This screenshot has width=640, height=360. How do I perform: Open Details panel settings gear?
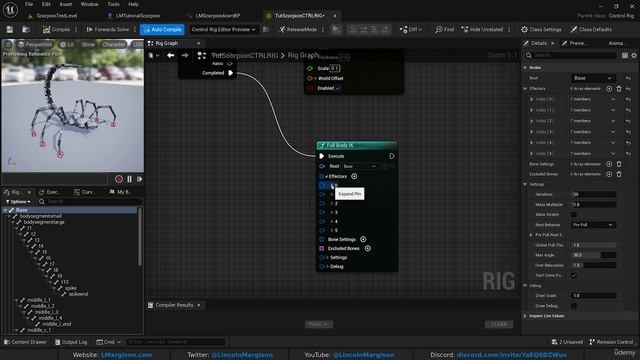click(x=634, y=55)
